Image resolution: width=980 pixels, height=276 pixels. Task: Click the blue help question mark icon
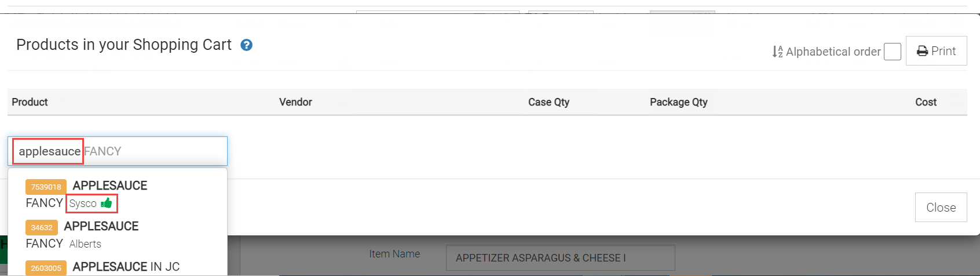click(246, 45)
